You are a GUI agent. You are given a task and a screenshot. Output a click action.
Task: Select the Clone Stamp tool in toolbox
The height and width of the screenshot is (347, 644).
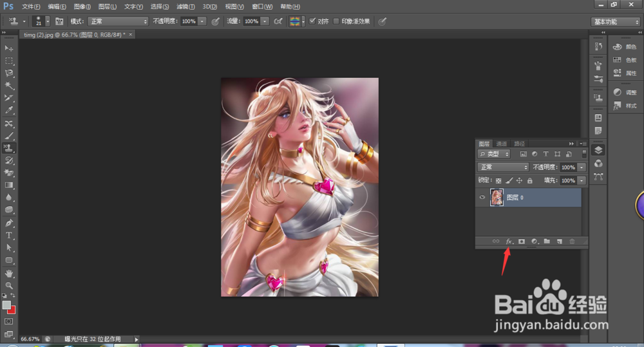point(8,148)
